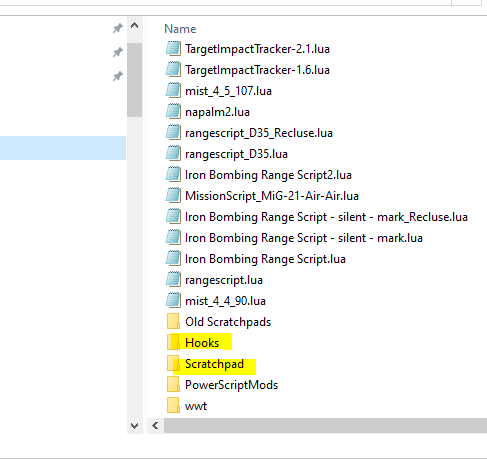
Task: Click the rangescript.lua file icon
Action: coord(173,280)
